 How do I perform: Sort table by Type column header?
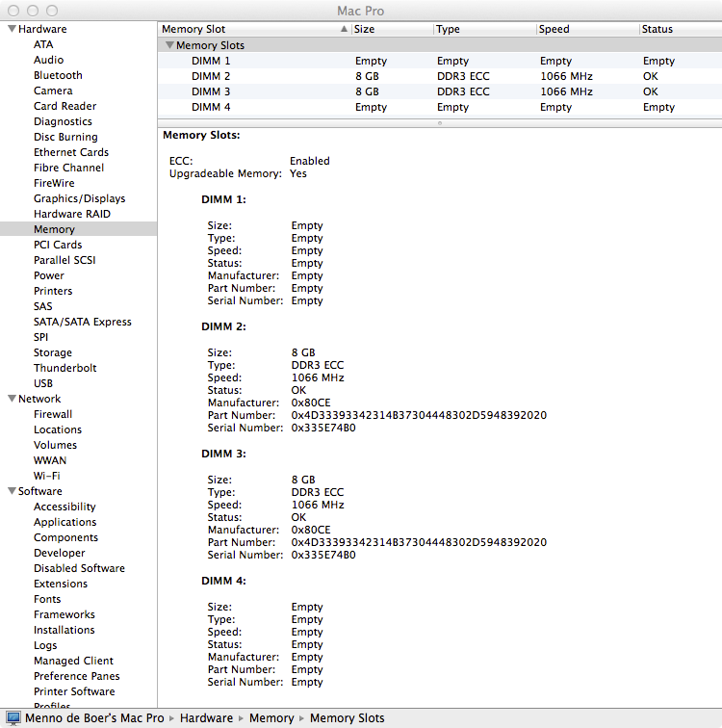pyautogui.click(x=485, y=29)
